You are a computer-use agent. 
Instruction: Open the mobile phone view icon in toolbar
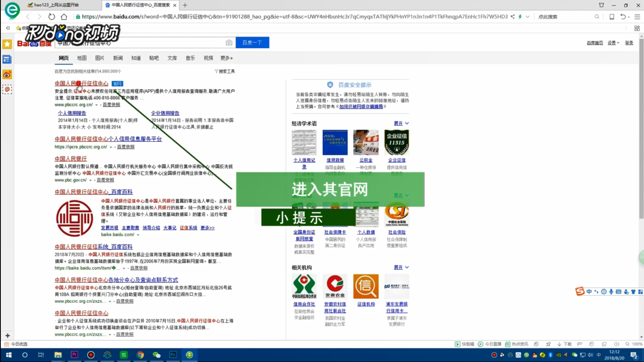pyautogui.click(x=612, y=16)
